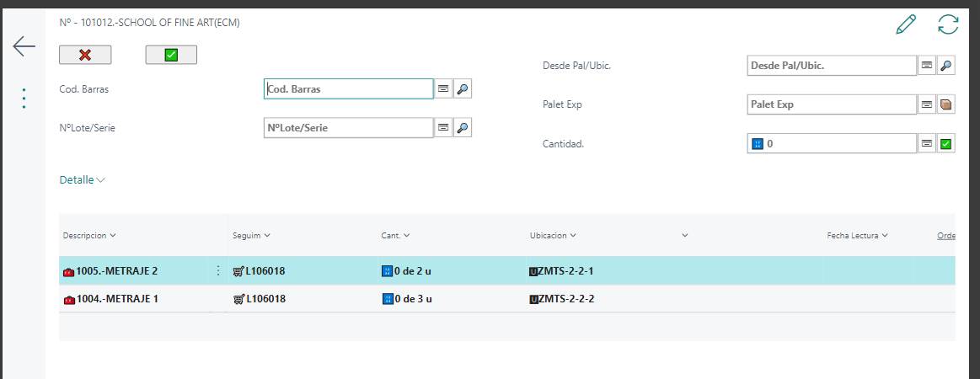Click the red X cancel button
The image size is (980, 379).
click(85, 55)
